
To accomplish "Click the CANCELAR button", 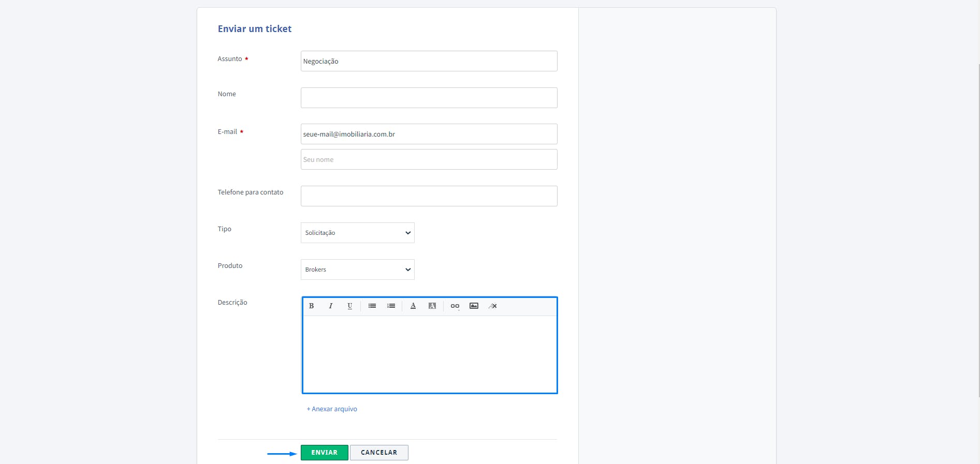I will (379, 453).
